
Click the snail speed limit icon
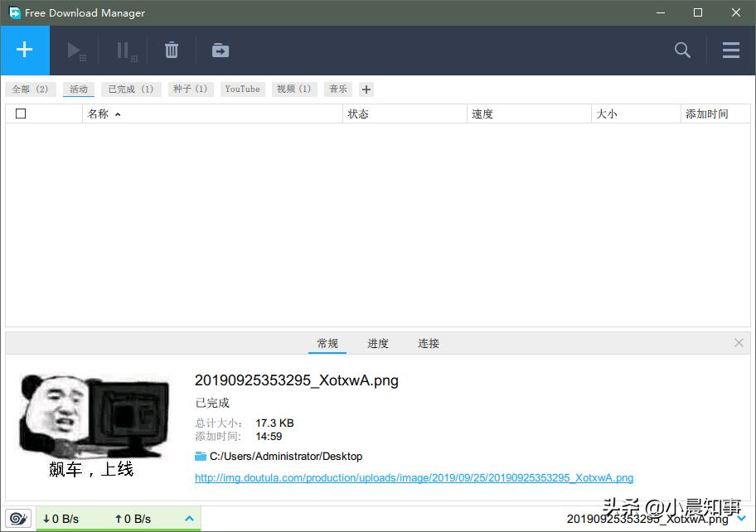[17, 518]
